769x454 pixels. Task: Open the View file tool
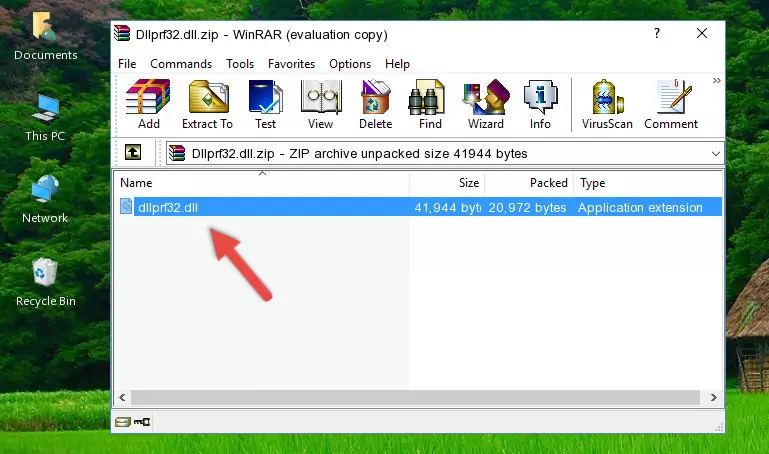tap(321, 104)
